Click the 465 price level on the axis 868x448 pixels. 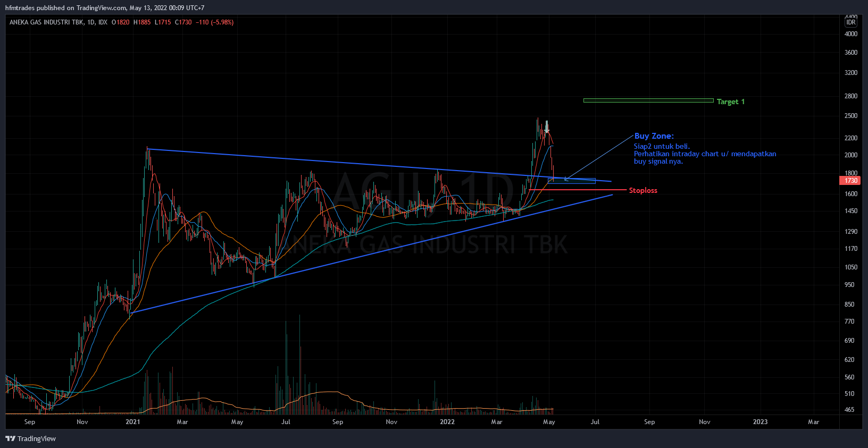tap(849, 410)
